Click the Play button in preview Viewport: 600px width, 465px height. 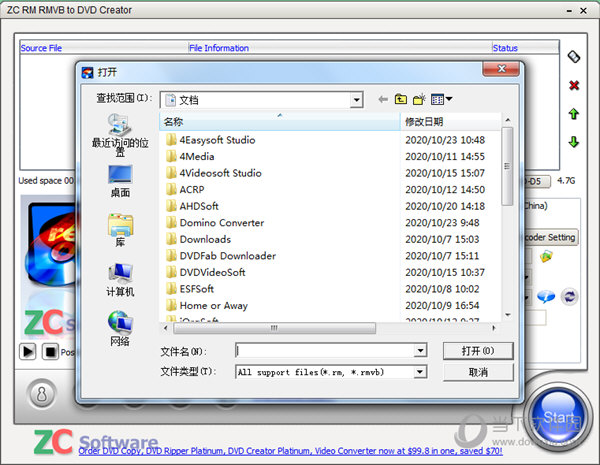pos(28,351)
